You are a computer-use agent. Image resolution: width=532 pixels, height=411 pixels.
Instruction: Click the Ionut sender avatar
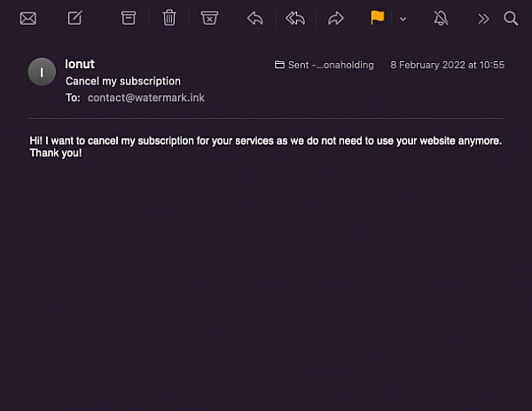42,72
